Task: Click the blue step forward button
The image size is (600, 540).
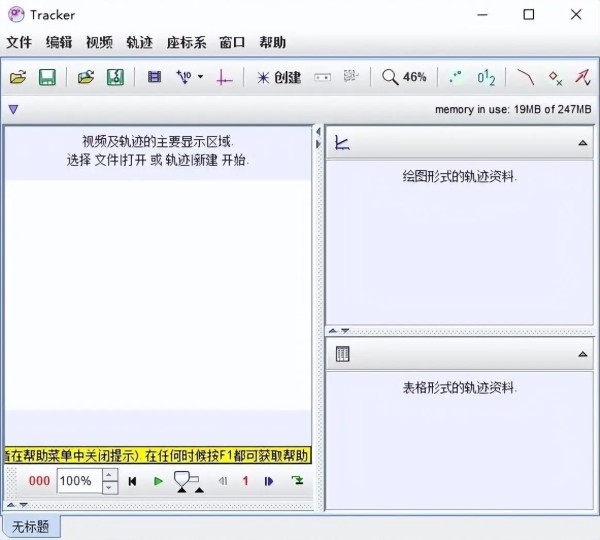Action: coord(269,481)
